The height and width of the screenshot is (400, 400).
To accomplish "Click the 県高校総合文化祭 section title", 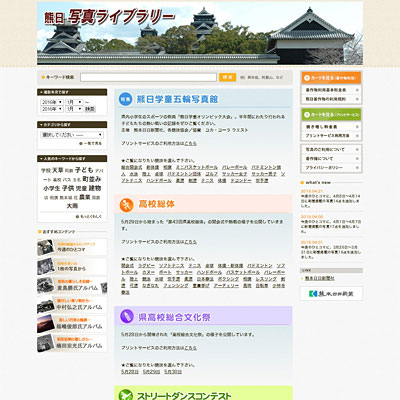I will [174, 317].
